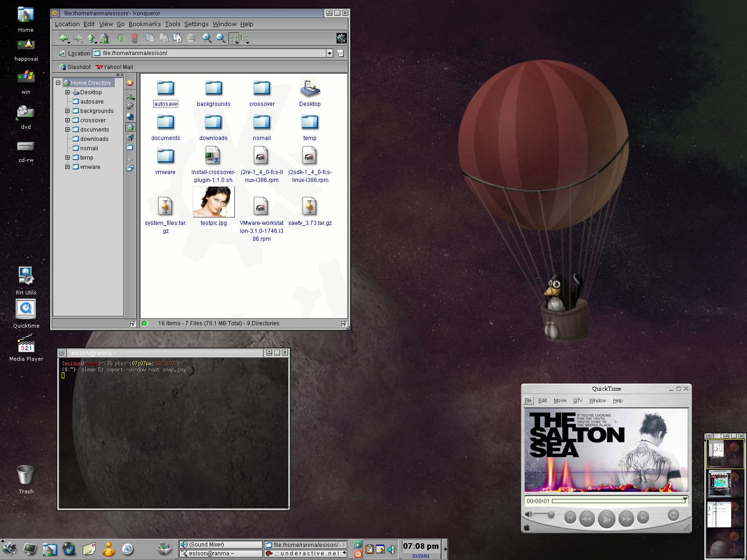Play the QuickTime movie
The image size is (747, 560).
606,518
